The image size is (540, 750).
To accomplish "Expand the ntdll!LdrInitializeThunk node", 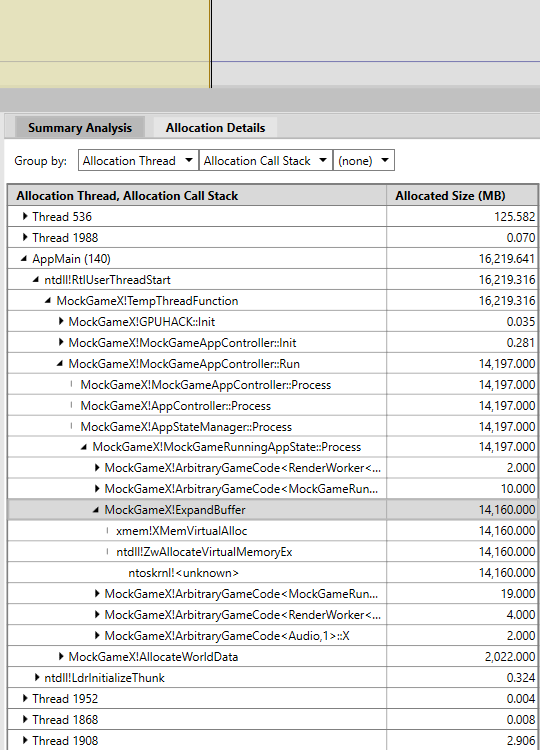I will [x=37, y=678].
